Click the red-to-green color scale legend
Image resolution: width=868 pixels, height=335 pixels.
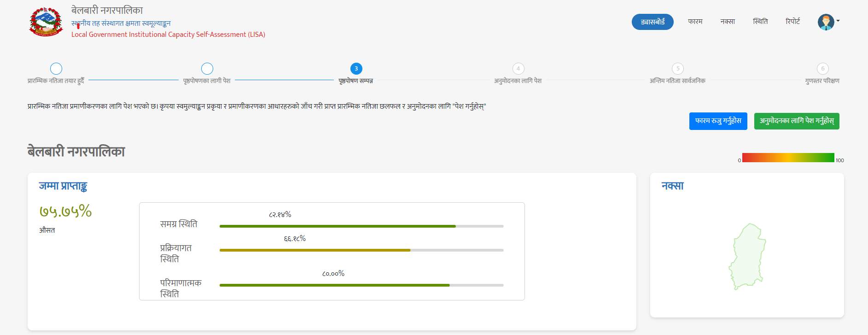(x=788, y=158)
